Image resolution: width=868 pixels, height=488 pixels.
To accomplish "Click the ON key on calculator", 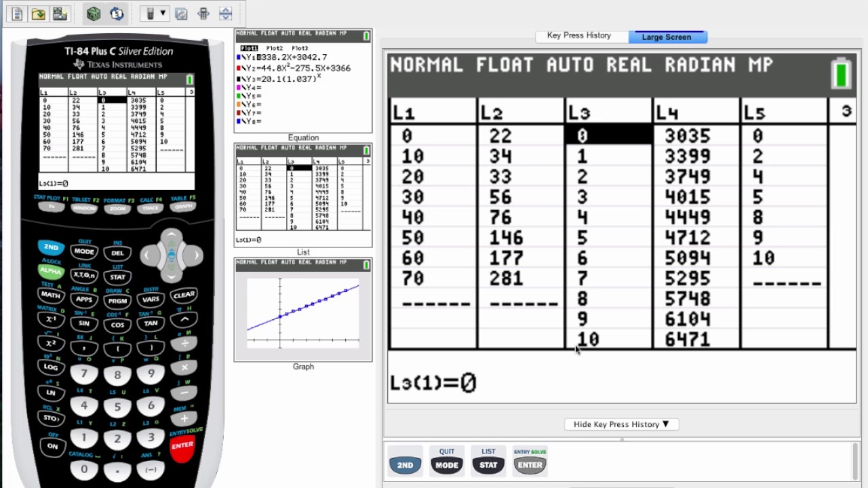I will [x=52, y=445].
